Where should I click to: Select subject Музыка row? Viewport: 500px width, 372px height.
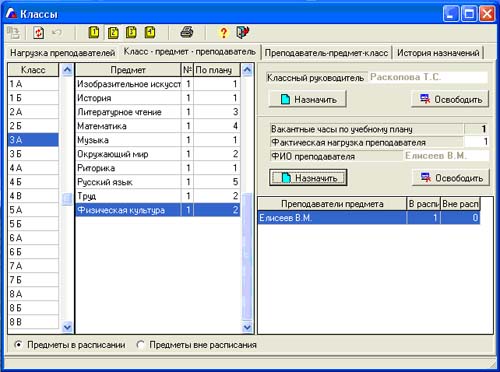coord(158,140)
